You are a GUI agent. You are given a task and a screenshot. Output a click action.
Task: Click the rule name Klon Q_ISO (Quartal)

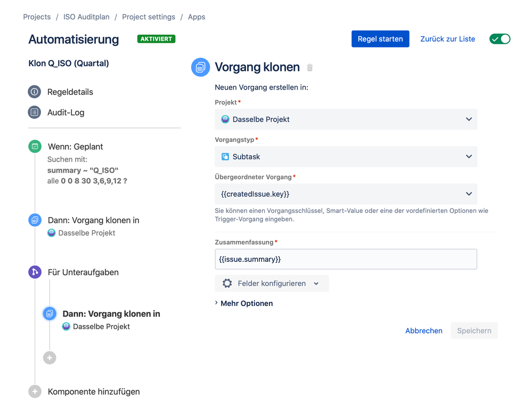pyautogui.click(x=69, y=63)
